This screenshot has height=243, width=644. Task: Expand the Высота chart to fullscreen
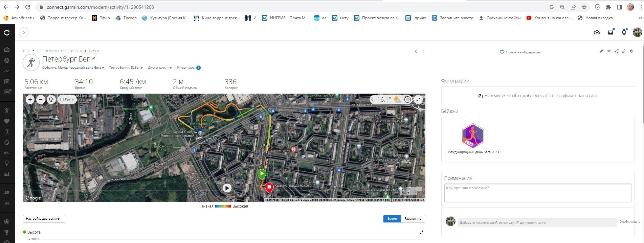click(x=421, y=232)
